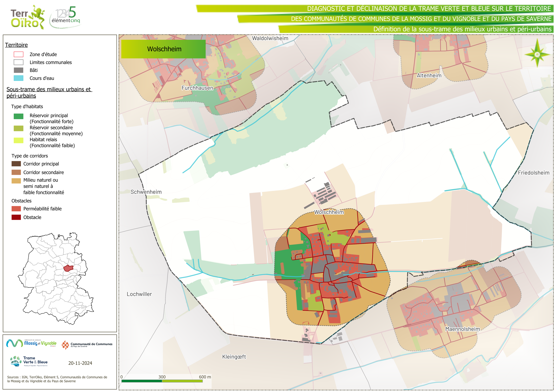Click the Territoire legend heading
This screenshot has height=392, width=555.
point(16,45)
